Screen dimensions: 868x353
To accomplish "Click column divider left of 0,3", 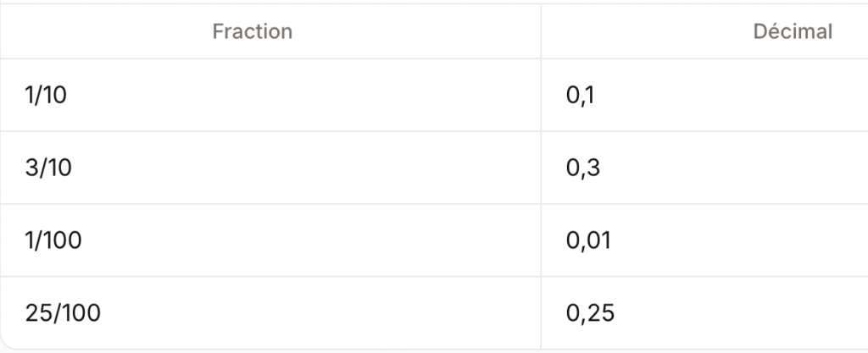I will [x=541, y=168].
